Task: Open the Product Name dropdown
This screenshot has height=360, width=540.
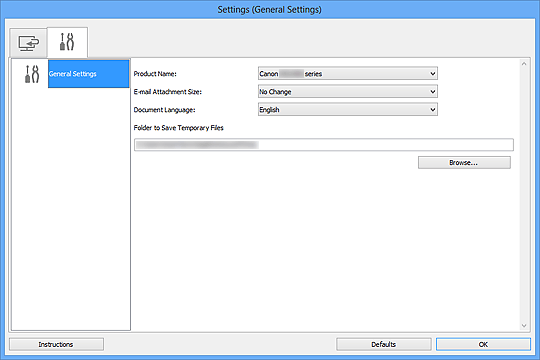Action: pos(348,73)
